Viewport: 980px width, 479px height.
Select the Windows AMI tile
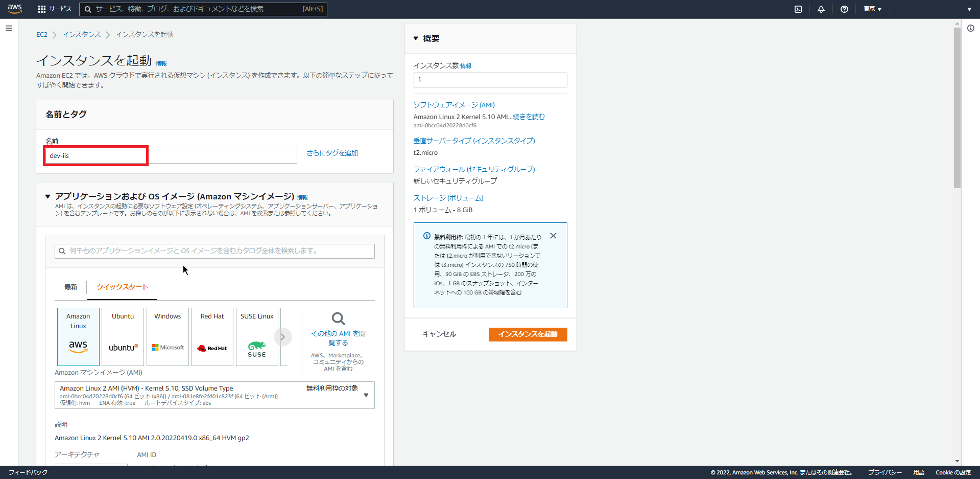tap(168, 336)
